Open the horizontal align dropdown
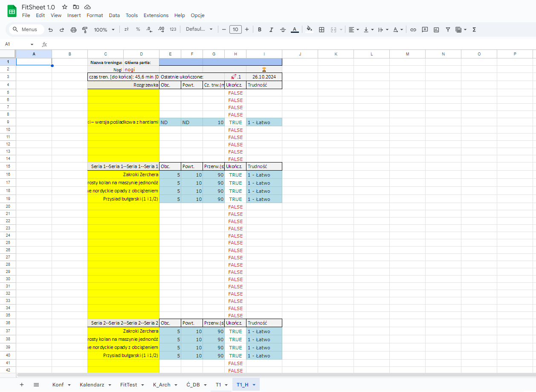 pyautogui.click(x=353, y=29)
